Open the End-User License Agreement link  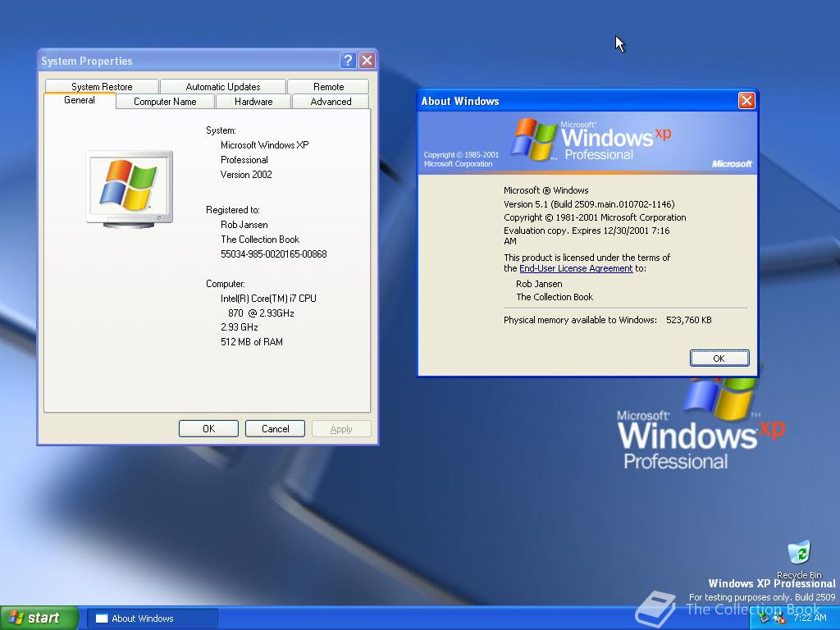(x=576, y=268)
